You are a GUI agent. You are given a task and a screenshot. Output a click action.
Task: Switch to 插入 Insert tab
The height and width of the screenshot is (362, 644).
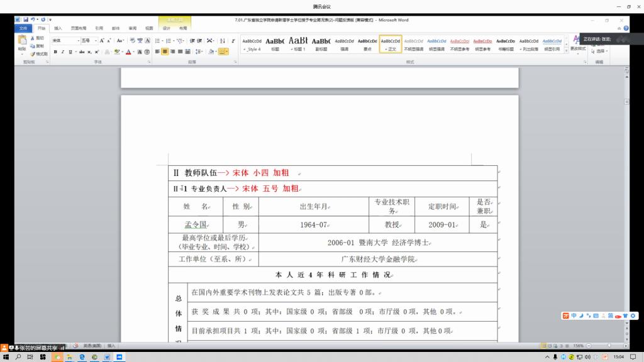click(x=58, y=28)
